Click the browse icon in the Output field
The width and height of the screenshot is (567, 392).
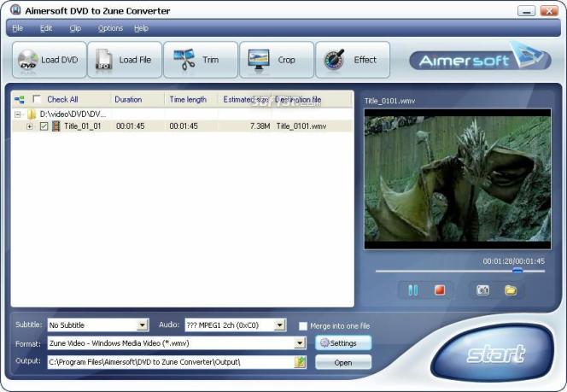click(300, 362)
